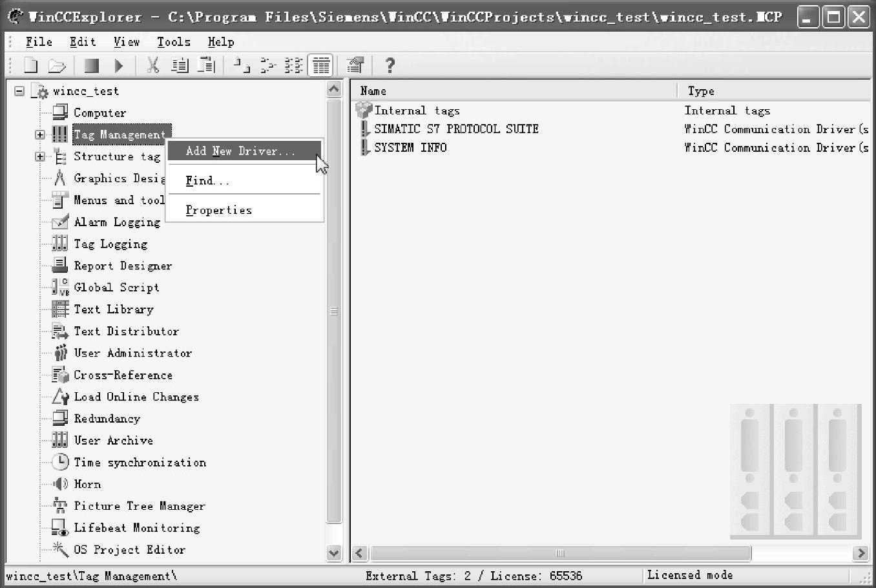Select Load Online Changes in the tree

[136, 397]
